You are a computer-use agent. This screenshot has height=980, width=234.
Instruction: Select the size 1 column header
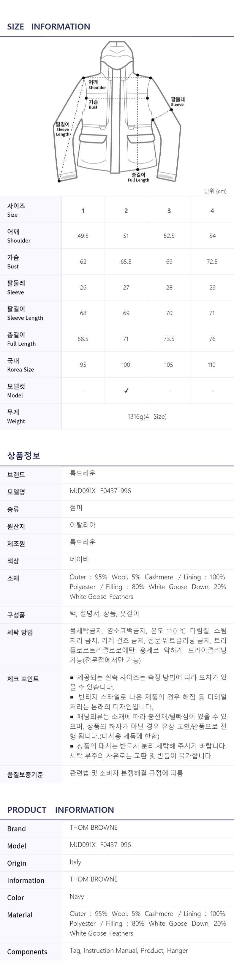click(83, 210)
